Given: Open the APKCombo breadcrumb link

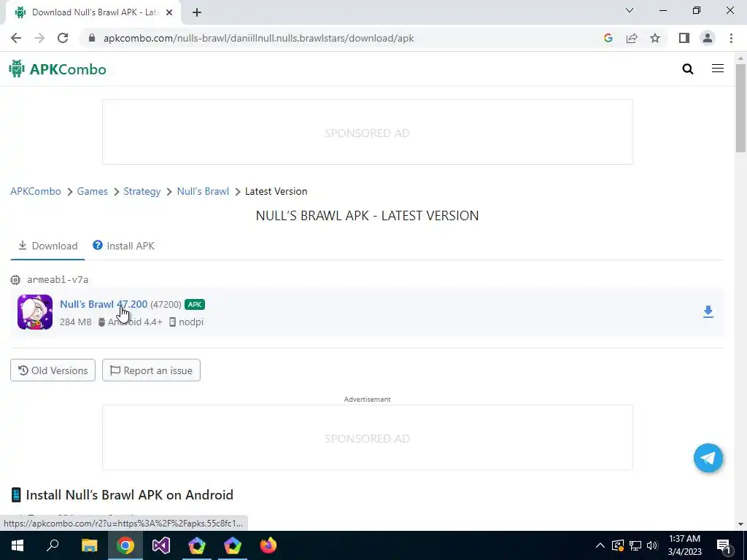Looking at the screenshot, I should tap(36, 192).
